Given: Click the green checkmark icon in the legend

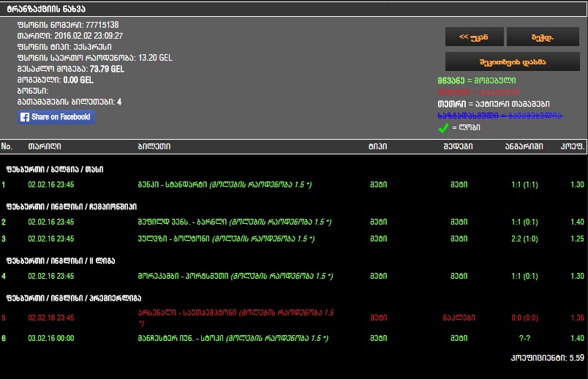Looking at the screenshot, I should click(443, 127).
